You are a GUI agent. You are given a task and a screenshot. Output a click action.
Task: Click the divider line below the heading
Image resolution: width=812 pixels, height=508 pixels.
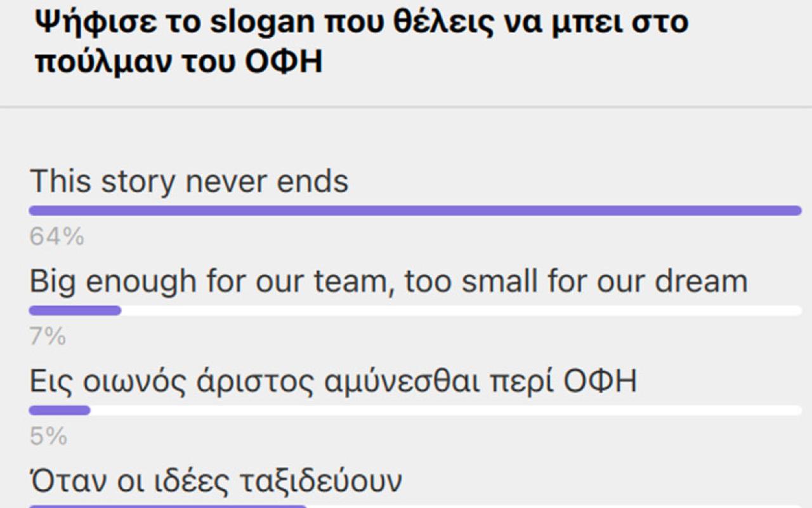pyautogui.click(x=406, y=107)
